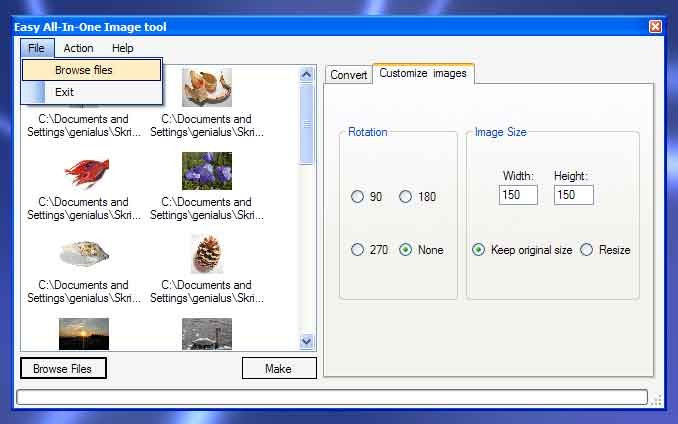Select the None rotation option
Image resolution: width=678 pixels, height=424 pixels.
pos(421,250)
